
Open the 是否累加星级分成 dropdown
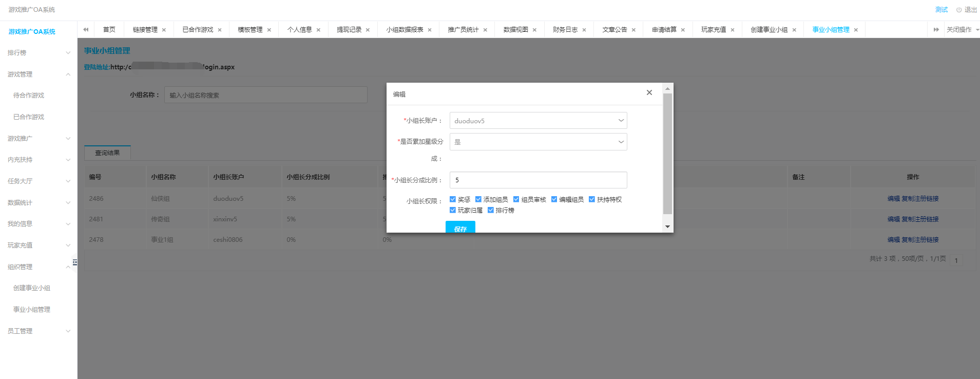(x=538, y=142)
